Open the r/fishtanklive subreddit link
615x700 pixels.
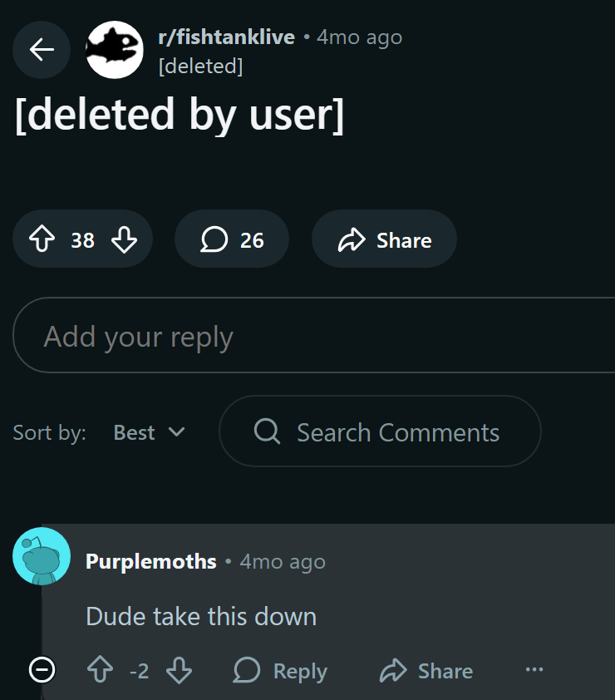[x=226, y=37]
